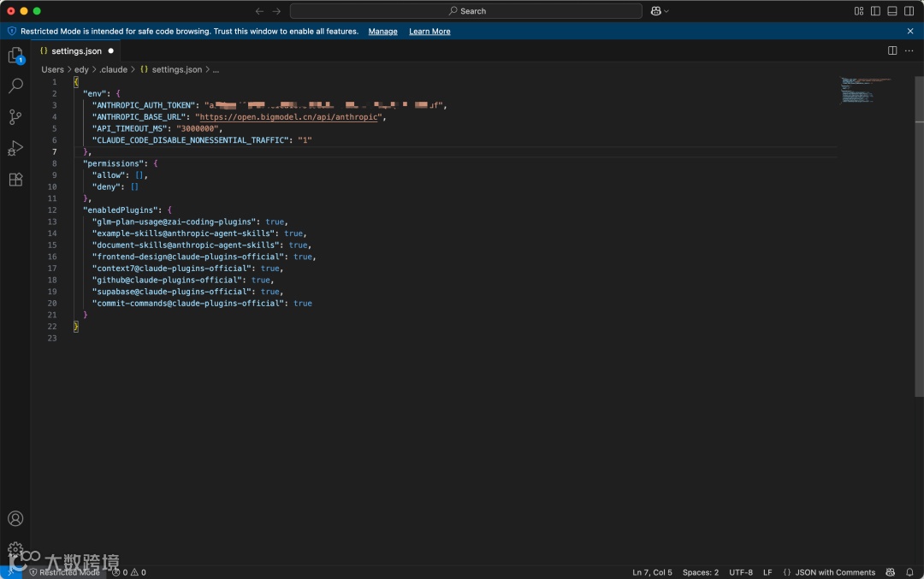Open the errors and warnings counter
Screen dimensions: 924x579
pos(129,572)
